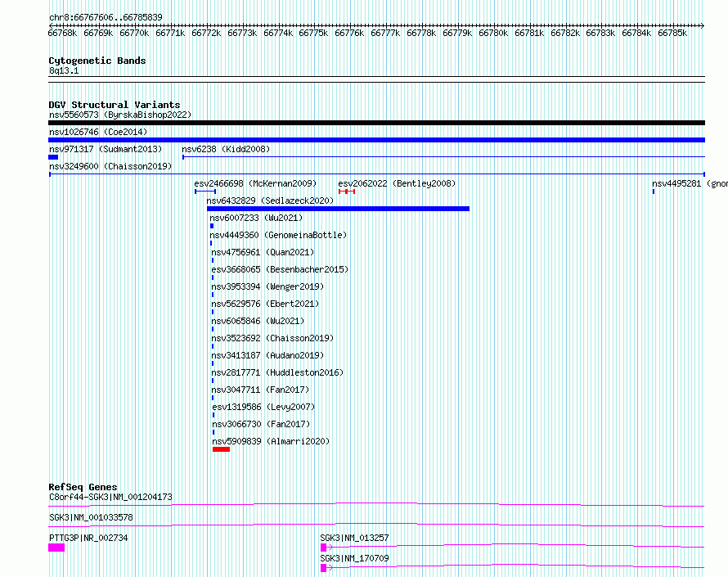Screen dimensions: 728x577
Task: Click SGK3|NM_001033578 gene label
Action: (x=91, y=517)
